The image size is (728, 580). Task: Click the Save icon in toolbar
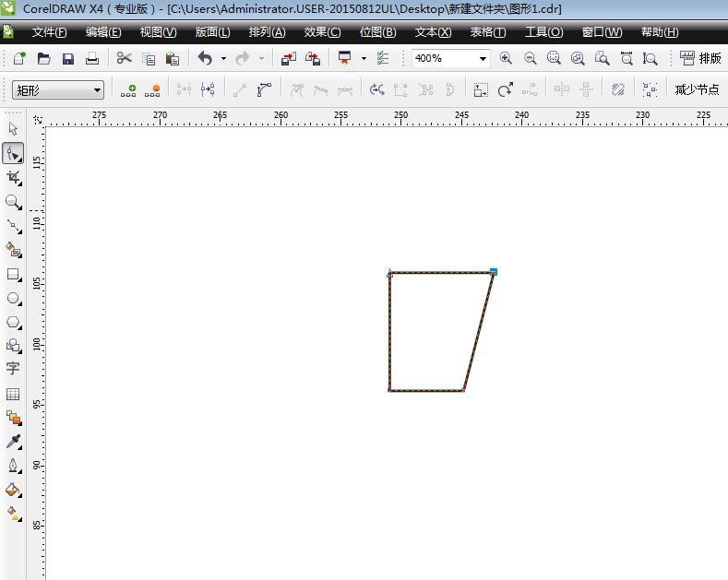click(x=67, y=58)
